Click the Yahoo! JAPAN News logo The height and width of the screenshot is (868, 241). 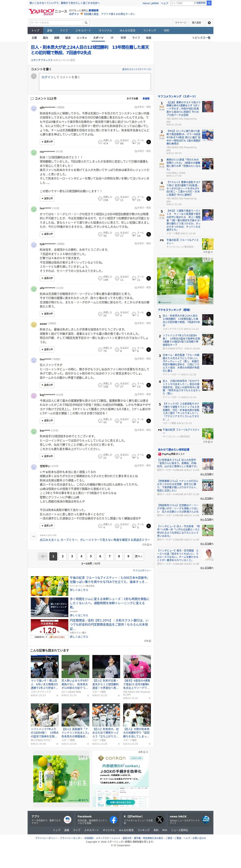click(x=48, y=12)
